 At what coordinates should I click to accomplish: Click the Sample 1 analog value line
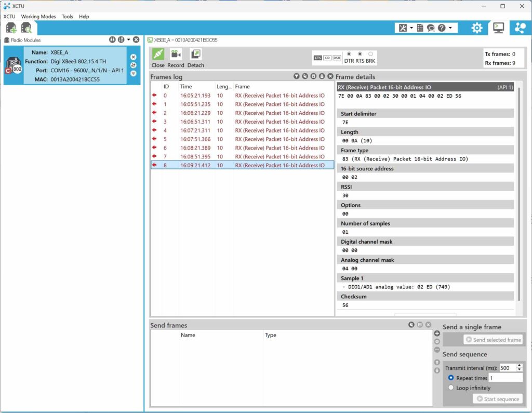point(396,287)
